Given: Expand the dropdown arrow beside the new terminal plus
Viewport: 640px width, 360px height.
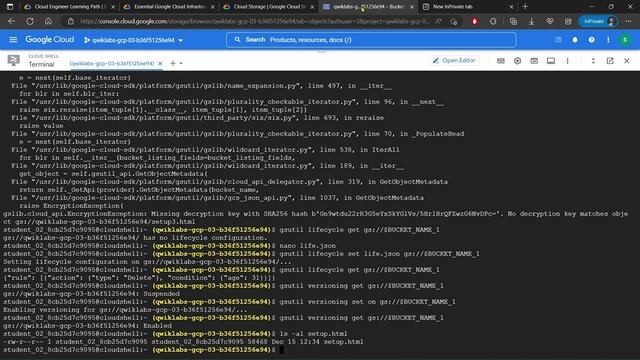Looking at the screenshot, I should [x=181, y=64].
